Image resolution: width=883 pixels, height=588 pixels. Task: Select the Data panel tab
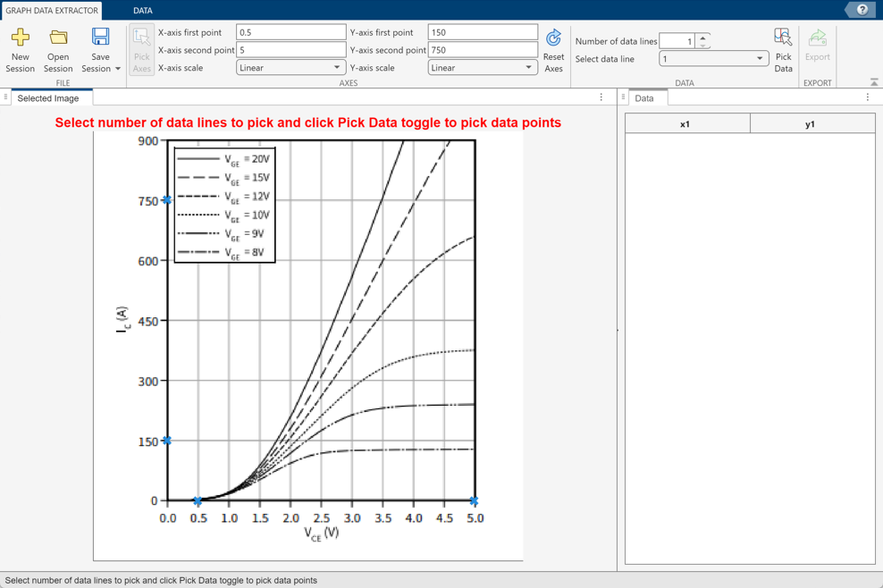[x=646, y=98]
